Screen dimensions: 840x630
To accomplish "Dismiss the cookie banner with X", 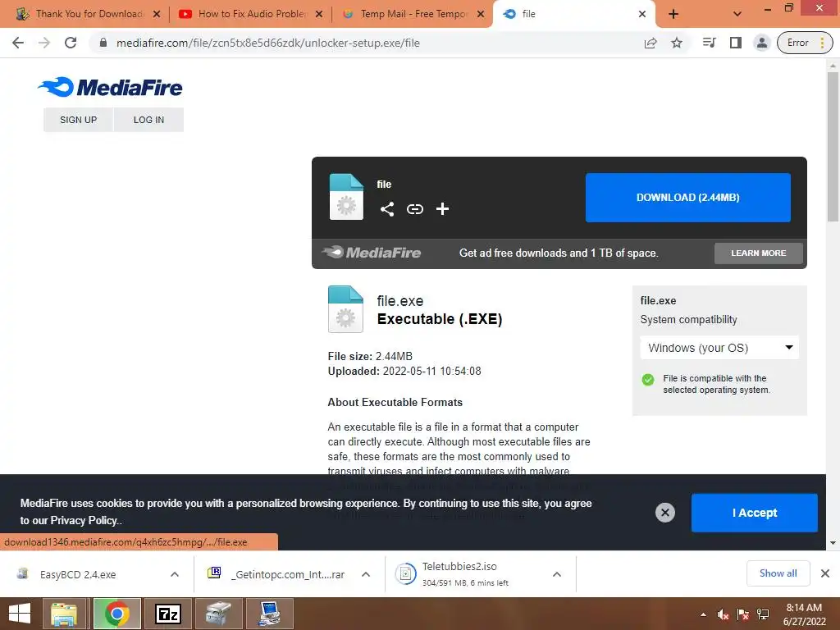I will pos(664,513).
